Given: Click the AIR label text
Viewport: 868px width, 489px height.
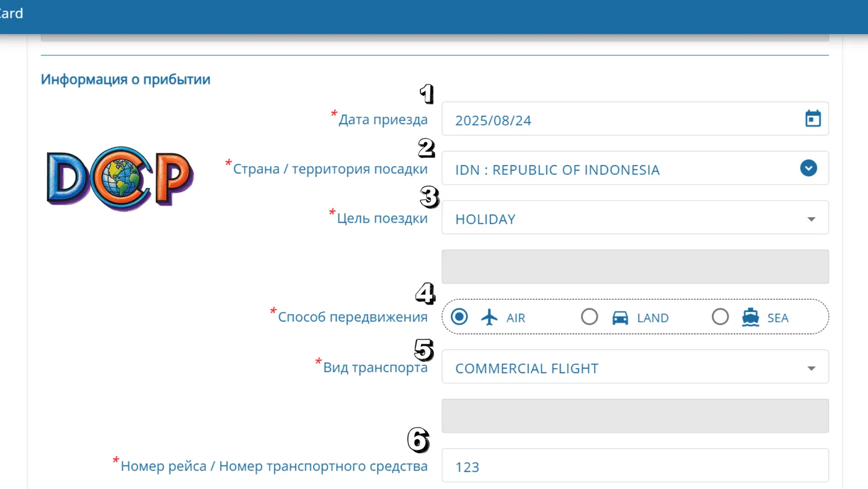Looking at the screenshot, I should pyautogui.click(x=516, y=318).
